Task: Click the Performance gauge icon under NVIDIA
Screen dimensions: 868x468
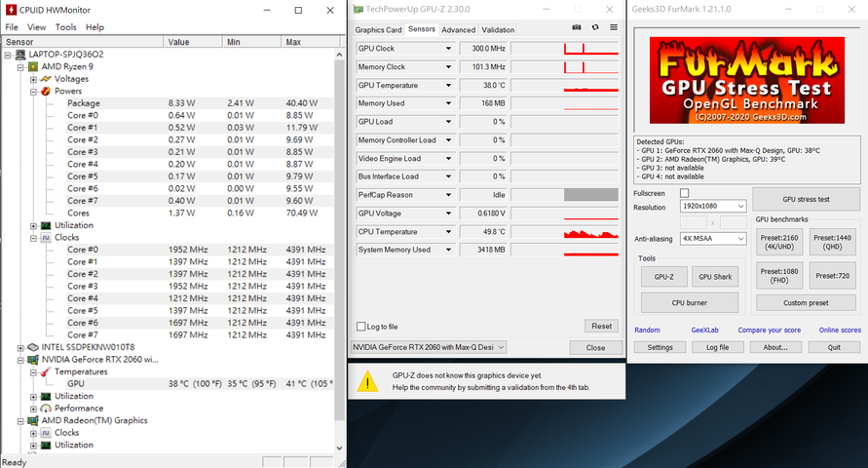Action: [46, 409]
